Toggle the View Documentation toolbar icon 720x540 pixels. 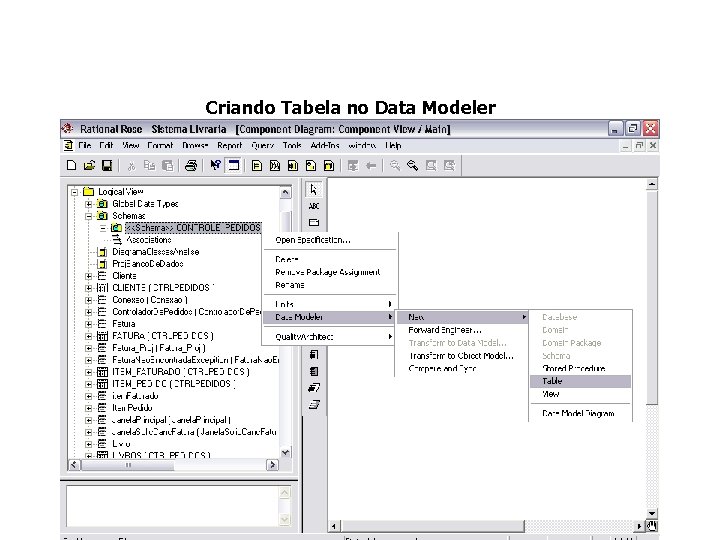[x=234, y=165]
